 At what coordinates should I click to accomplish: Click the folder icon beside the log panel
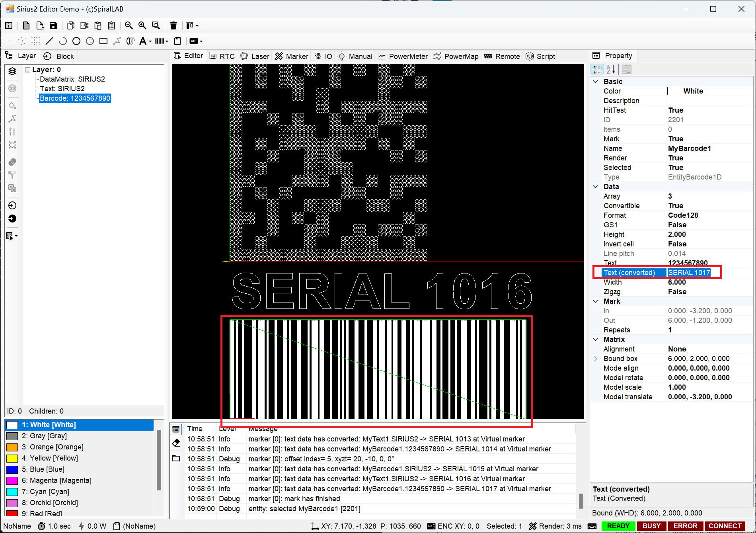(x=176, y=458)
